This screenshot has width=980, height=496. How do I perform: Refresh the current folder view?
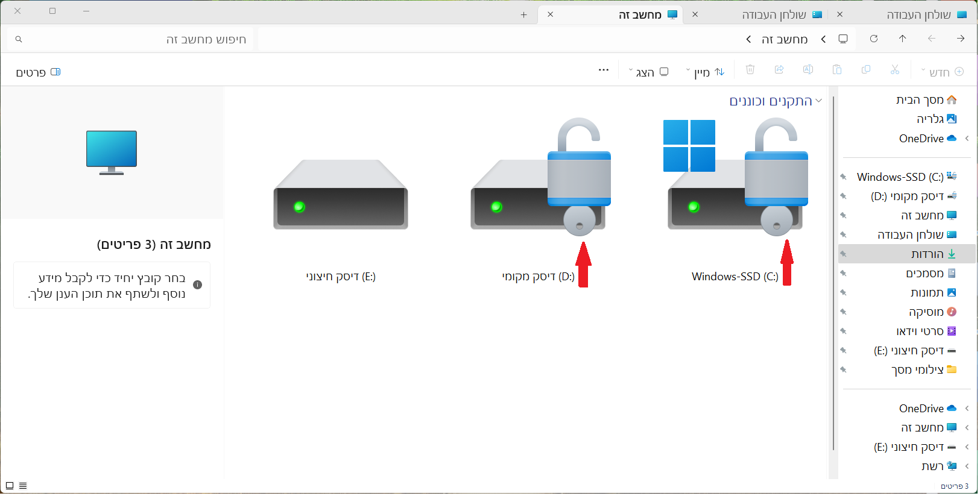873,39
